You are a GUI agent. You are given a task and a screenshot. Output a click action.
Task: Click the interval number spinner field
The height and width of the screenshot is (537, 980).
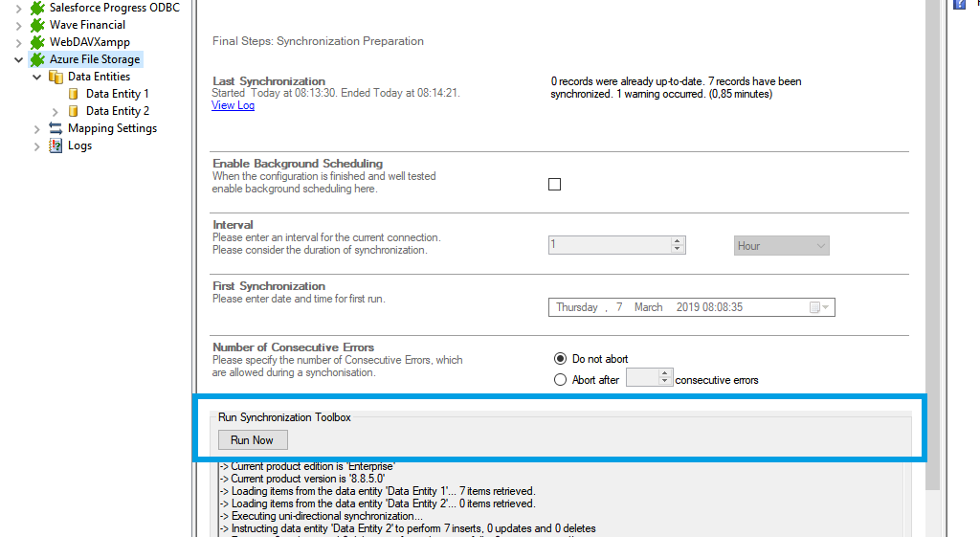(x=610, y=245)
